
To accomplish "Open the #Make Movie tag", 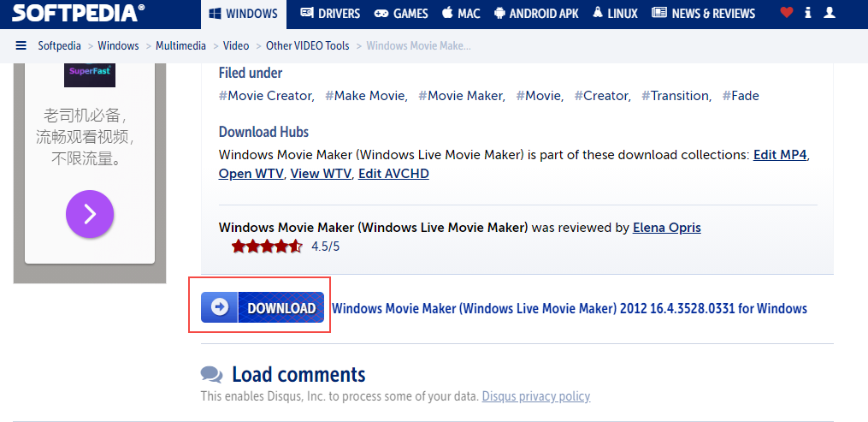I will point(367,96).
